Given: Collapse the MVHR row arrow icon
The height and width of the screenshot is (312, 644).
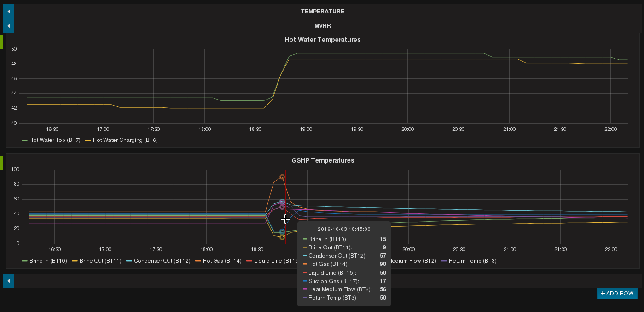Looking at the screenshot, I should (8, 25).
